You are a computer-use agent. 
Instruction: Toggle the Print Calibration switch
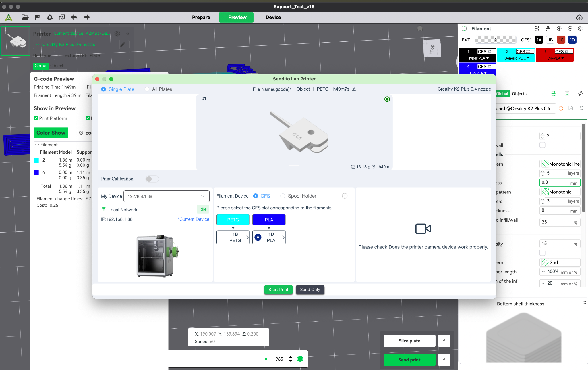pos(152,179)
